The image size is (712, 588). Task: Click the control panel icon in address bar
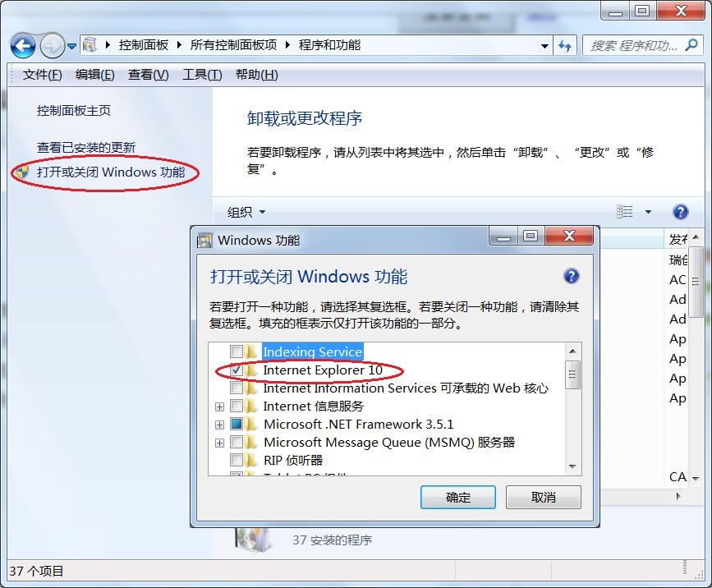(x=90, y=45)
